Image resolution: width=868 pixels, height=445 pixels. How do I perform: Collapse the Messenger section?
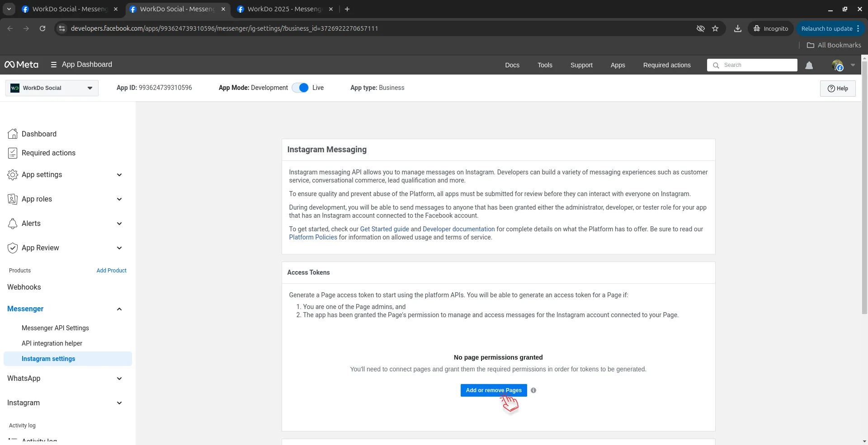[119, 309]
